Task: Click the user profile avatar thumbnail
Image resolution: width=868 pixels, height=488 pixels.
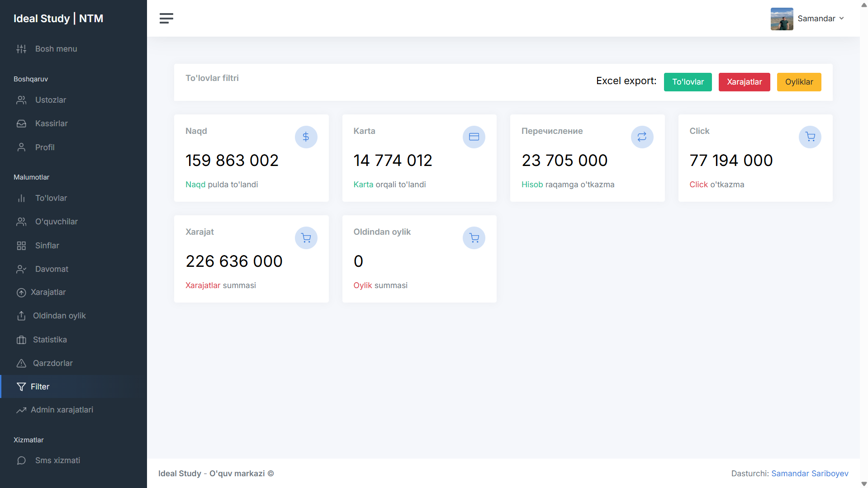Action: click(x=782, y=19)
